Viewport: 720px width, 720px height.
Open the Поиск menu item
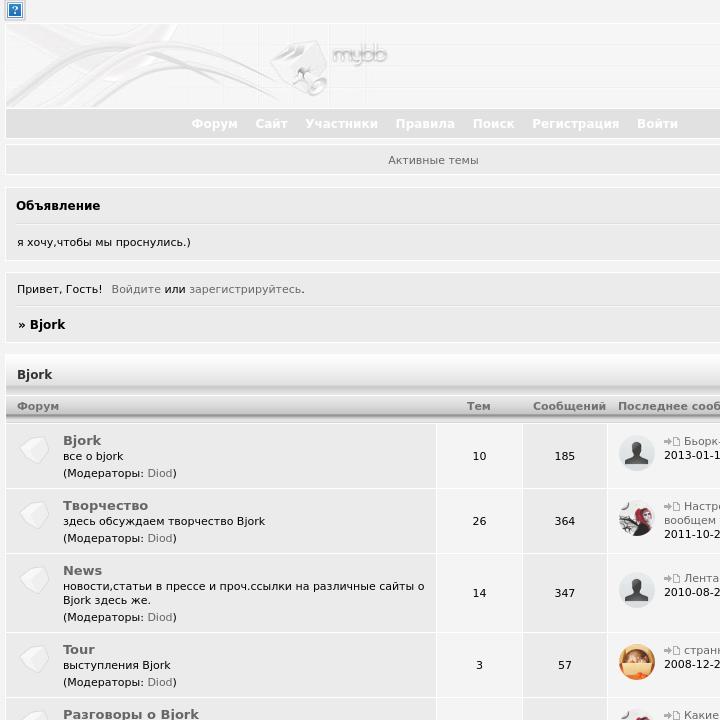pyautogui.click(x=494, y=124)
